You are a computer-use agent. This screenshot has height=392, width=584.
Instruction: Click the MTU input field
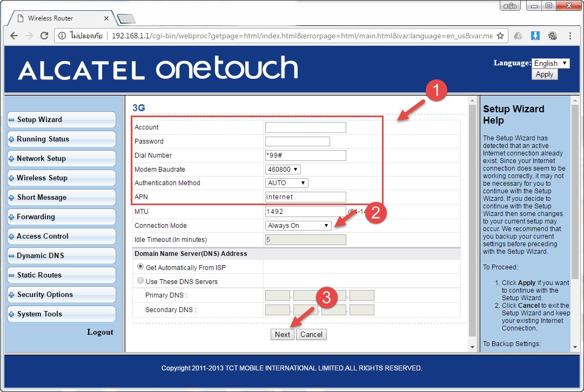(x=305, y=212)
